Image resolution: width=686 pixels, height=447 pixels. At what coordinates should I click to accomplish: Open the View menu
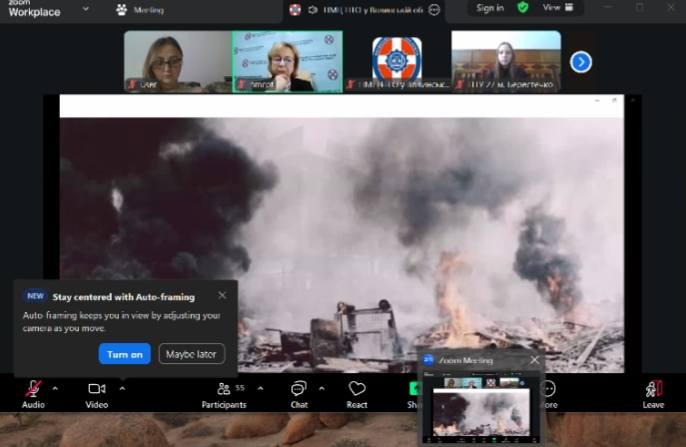[x=556, y=7]
